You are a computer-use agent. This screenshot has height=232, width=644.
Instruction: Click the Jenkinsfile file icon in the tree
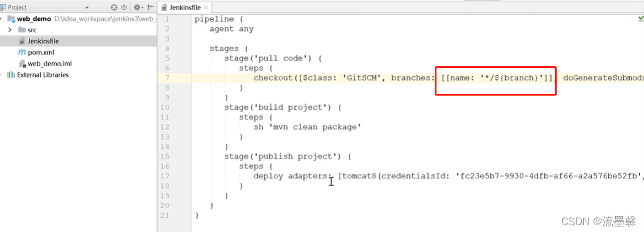coord(22,41)
